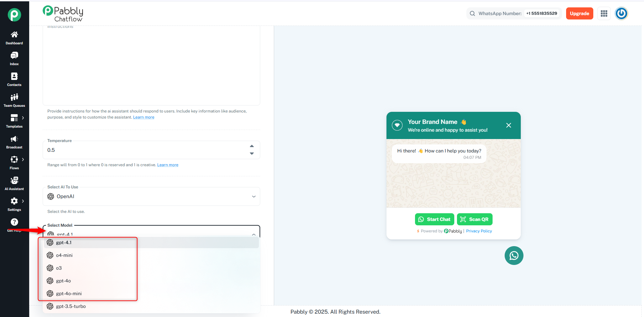This screenshot has height=317, width=644.
Task: Open the apps grid icon in header
Action: (x=604, y=13)
